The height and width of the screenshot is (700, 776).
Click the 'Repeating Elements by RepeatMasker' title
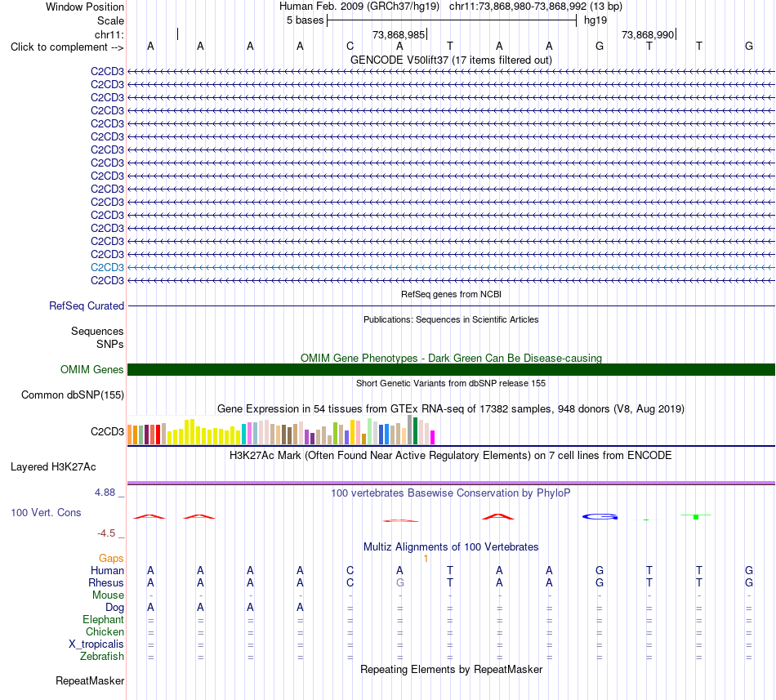click(x=451, y=669)
